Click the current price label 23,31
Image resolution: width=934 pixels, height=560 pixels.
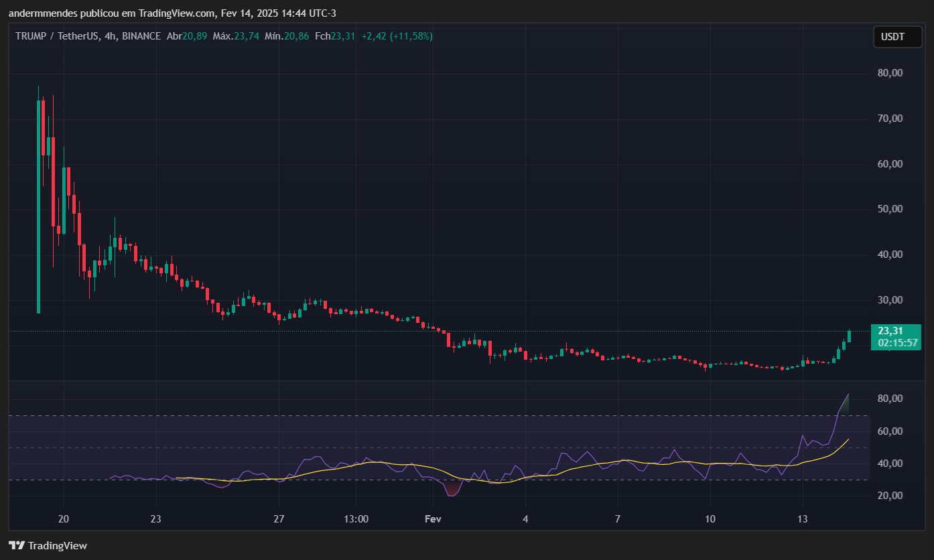pyautogui.click(x=890, y=330)
